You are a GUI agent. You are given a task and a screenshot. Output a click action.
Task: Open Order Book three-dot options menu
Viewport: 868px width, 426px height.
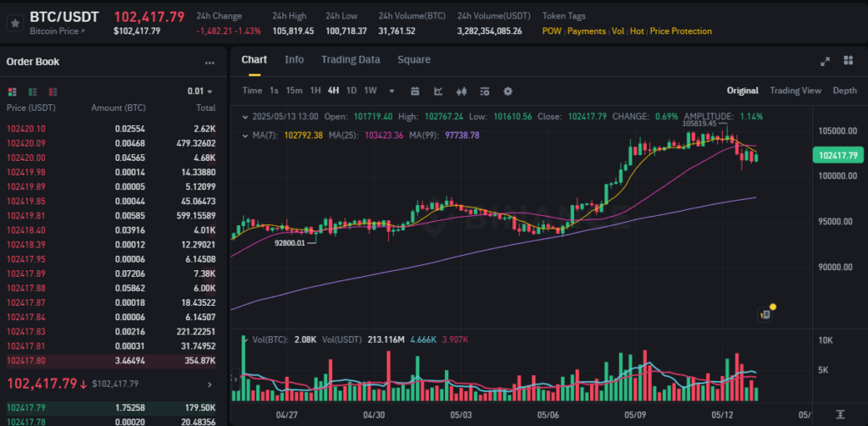209,63
